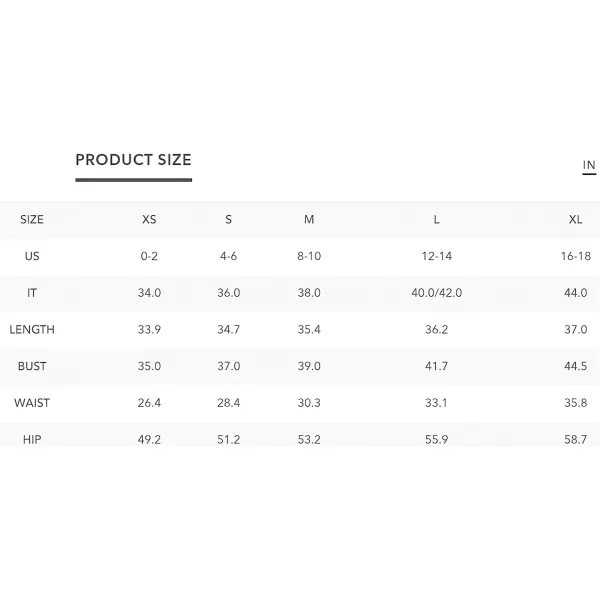Select the US row label
Screen dimensions: 600x600
(32, 256)
